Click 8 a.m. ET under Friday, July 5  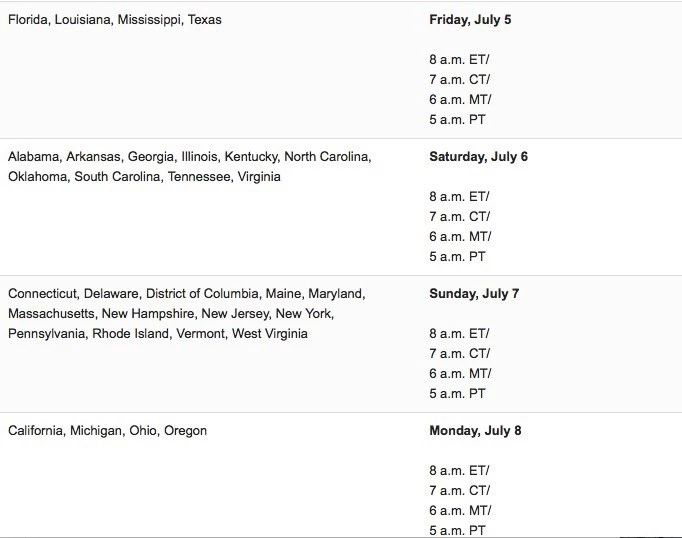coord(460,60)
